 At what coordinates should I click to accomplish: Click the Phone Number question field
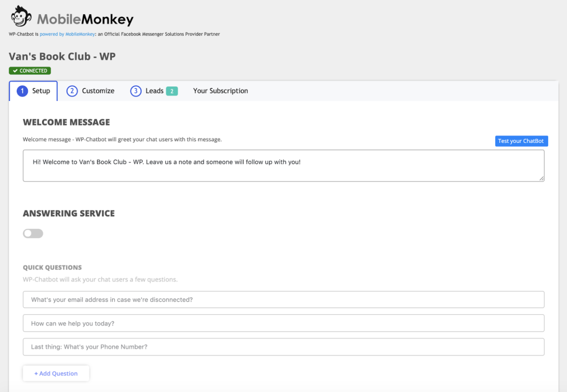283,347
